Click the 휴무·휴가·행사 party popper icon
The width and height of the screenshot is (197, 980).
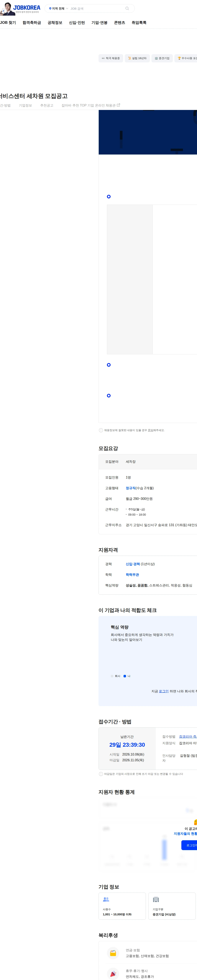pos(113,973)
